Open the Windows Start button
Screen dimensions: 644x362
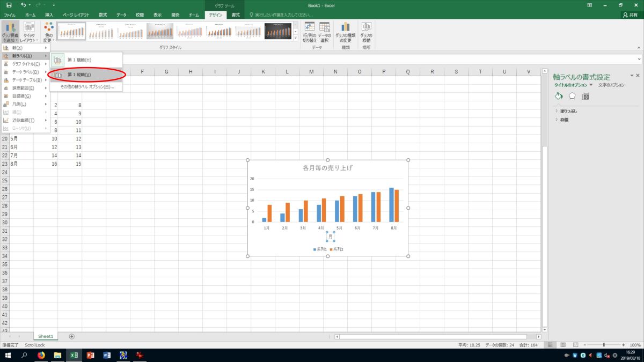point(8,355)
